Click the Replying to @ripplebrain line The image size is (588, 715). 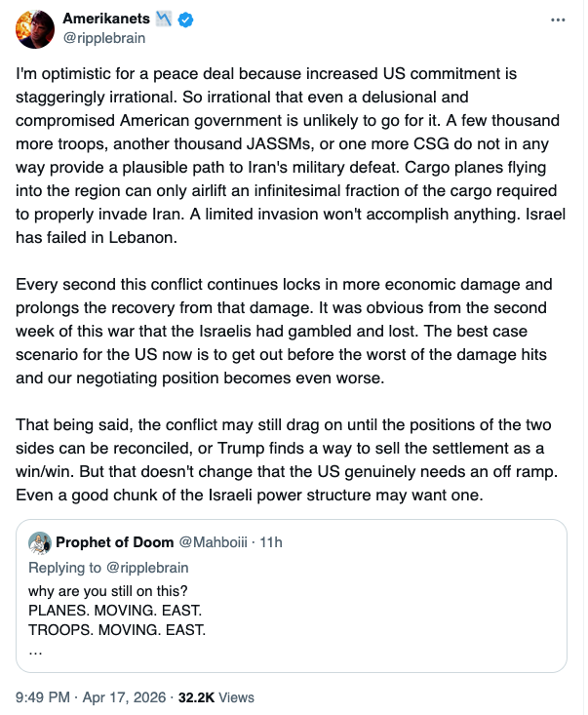(x=107, y=568)
